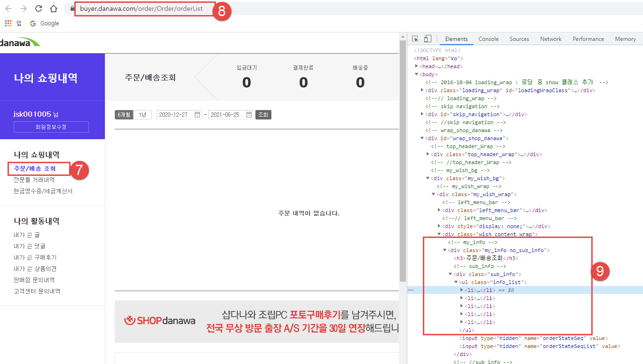
Task: Select the hidden input orderStateSeq line
Action: pos(534,338)
